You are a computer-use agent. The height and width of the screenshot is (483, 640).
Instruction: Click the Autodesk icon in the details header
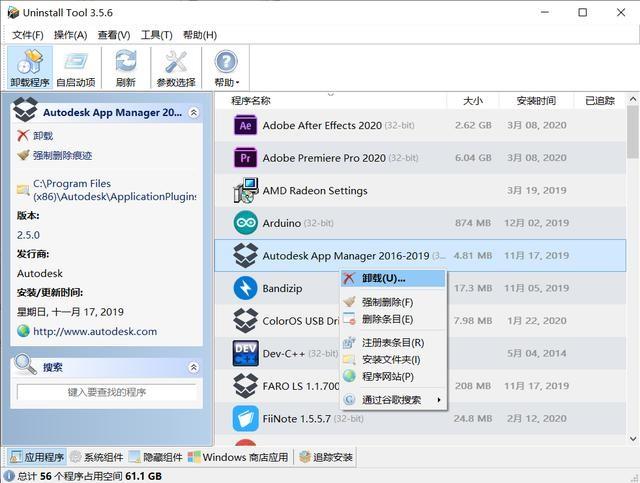(x=25, y=109)
